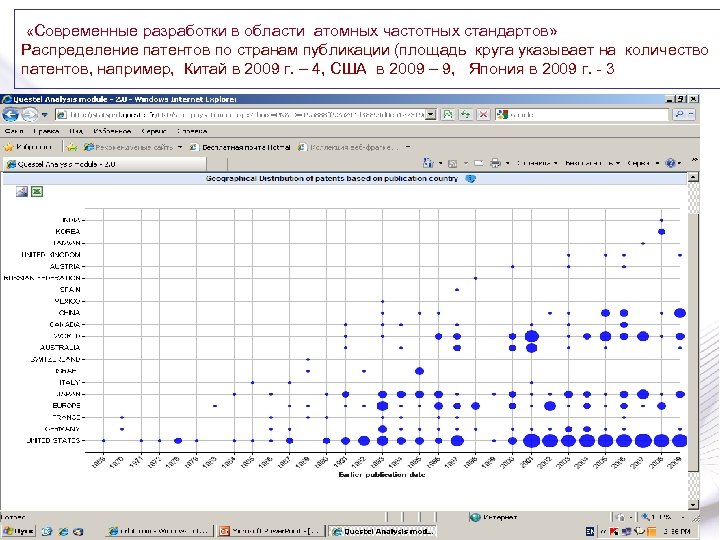Switch to the Questel Analysis mod... taskbar button
The height and width of the screenshot is (540, 720).
tap(382, 531)
